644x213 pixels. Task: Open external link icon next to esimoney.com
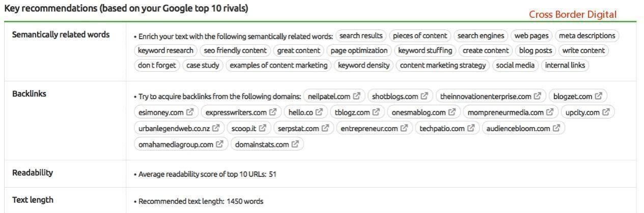[x=190, y=112]
